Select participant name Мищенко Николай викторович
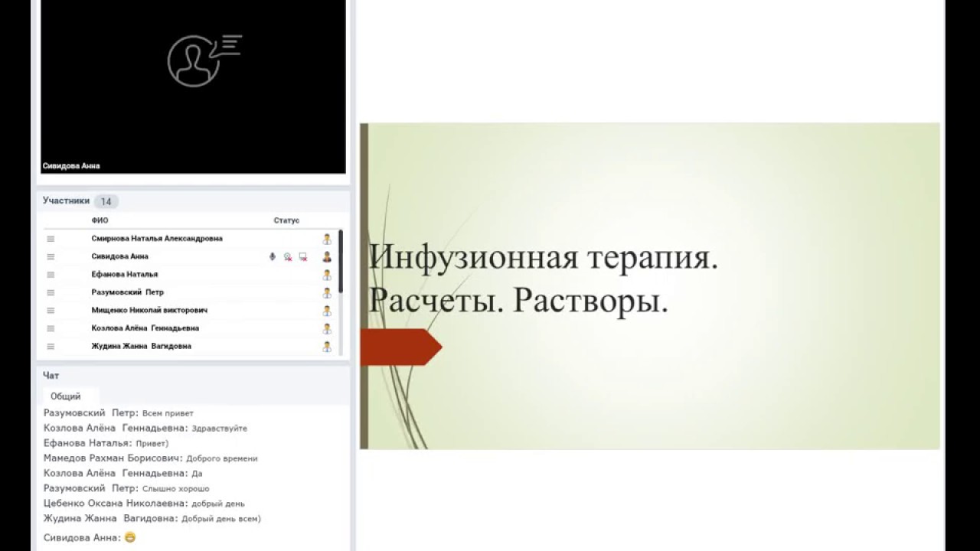 pyautogui.click(x=149, y=311)
